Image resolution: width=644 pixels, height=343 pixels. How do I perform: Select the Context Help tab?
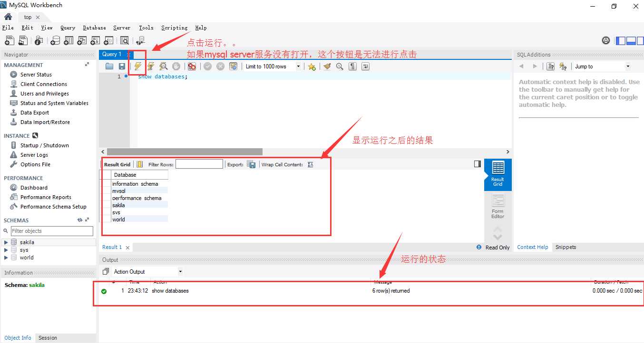pos(533,247)
